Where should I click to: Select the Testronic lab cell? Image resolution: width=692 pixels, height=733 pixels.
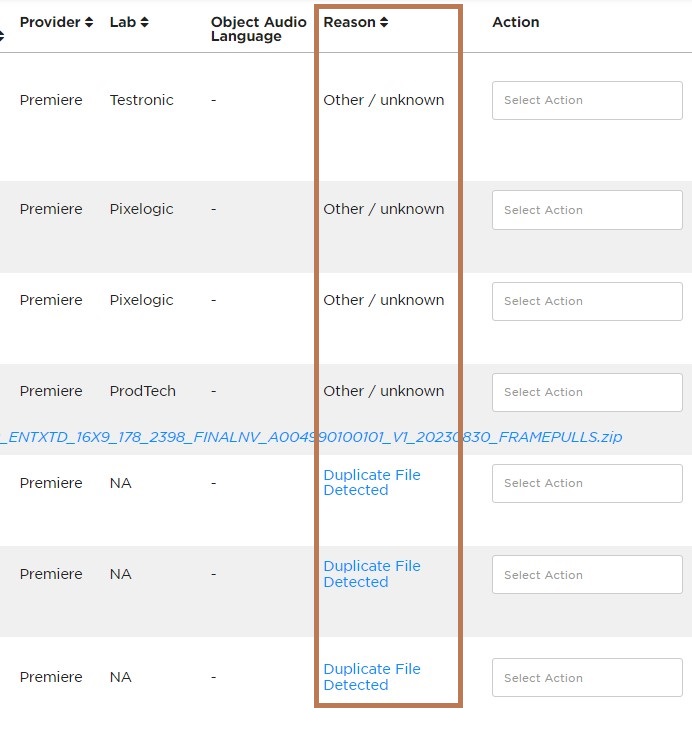(142, 100)
